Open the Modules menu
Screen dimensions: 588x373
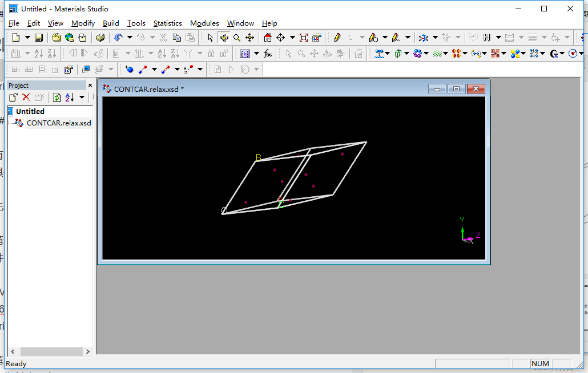click(204, 23)
